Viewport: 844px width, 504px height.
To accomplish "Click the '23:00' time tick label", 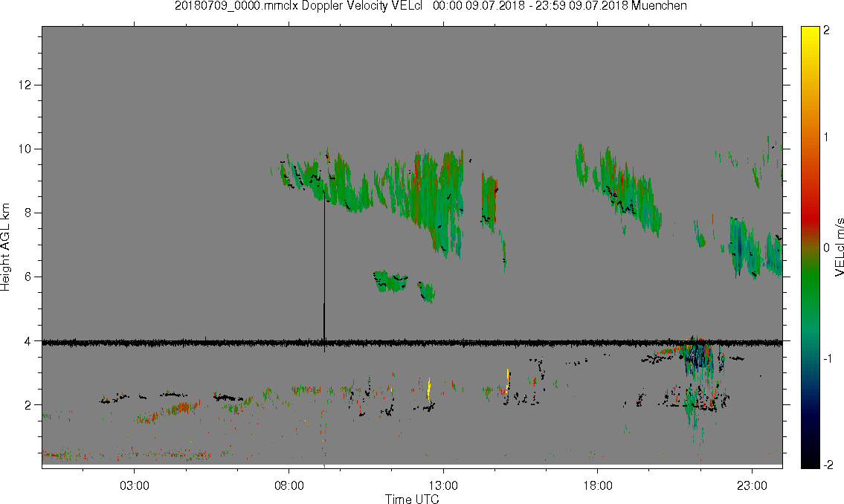I will pyautogui.click(x=752, y=485).
